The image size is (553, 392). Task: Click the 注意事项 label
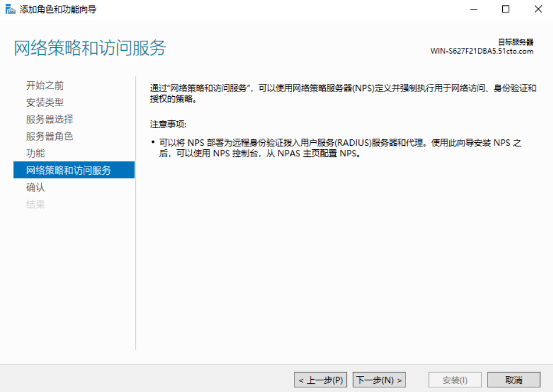168,125
